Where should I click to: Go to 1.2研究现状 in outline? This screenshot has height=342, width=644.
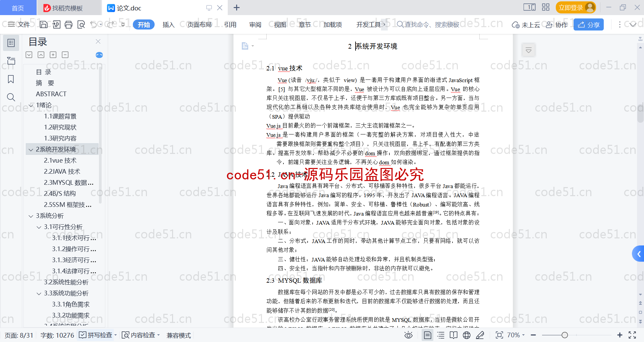pos(60,127)
